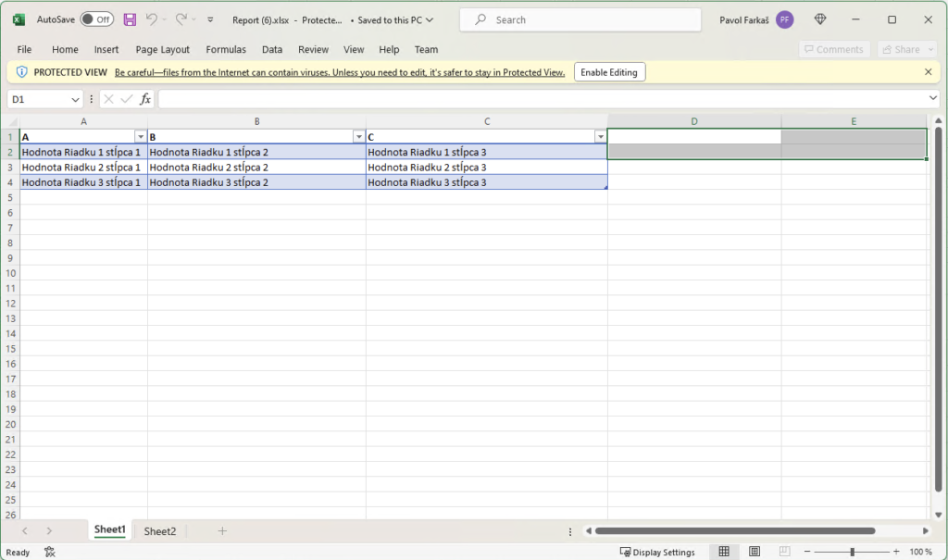Click the Insert Function fx icon
948x560 pixels.
[145, 99]
